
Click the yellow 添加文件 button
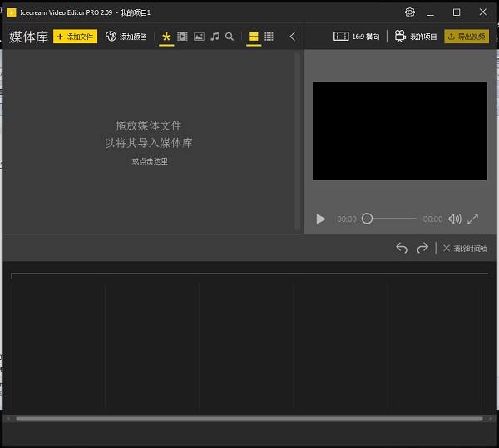click(x=75, y=37)
